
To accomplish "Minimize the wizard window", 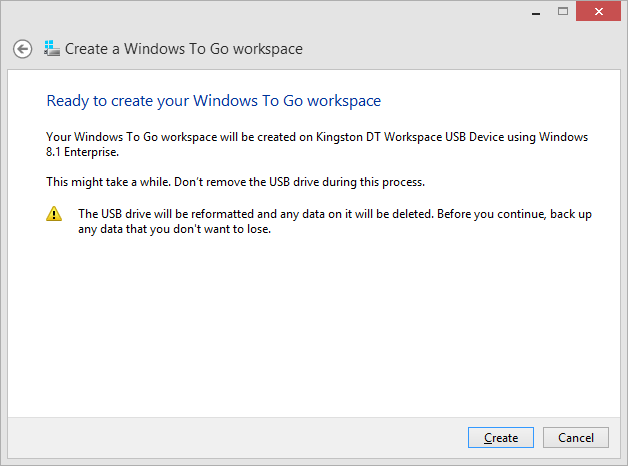I will (537, 10).
